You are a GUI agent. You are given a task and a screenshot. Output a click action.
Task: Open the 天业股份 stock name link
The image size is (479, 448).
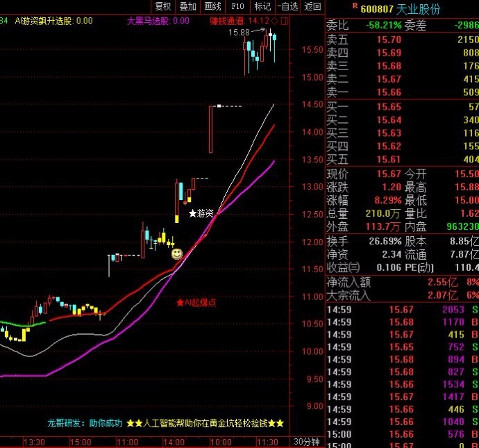[x=418, y=9]
